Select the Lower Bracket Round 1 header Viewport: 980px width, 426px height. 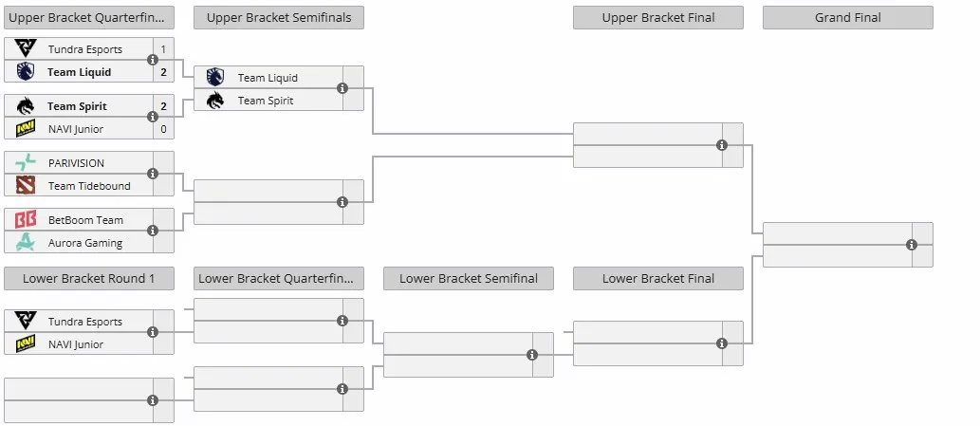coord(89,279)
